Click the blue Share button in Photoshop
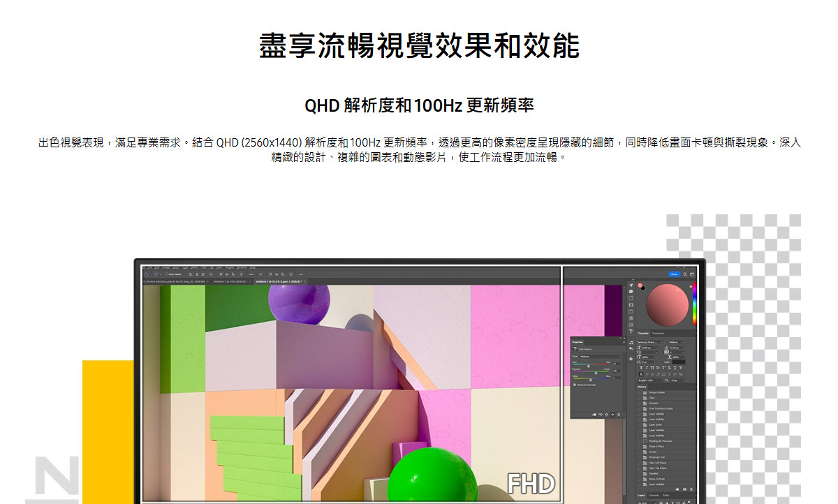Viewport: 838px width, 504px height. tap(674, 274)
